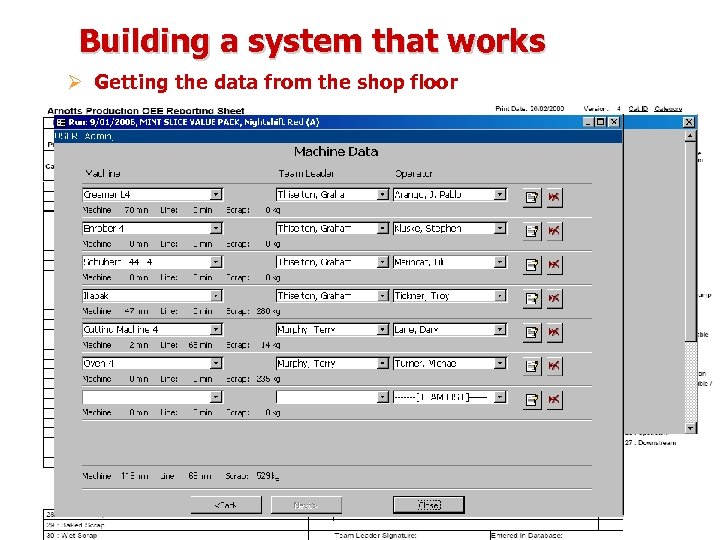The width and height of the screenshot is (720, 540).
Task: Click the Operator column header
Action: click(x=414, y=174)
